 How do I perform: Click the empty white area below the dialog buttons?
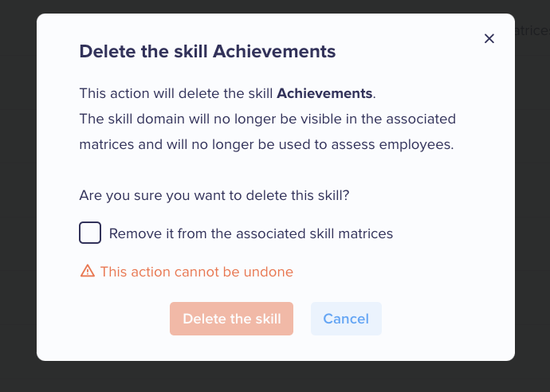276,348
